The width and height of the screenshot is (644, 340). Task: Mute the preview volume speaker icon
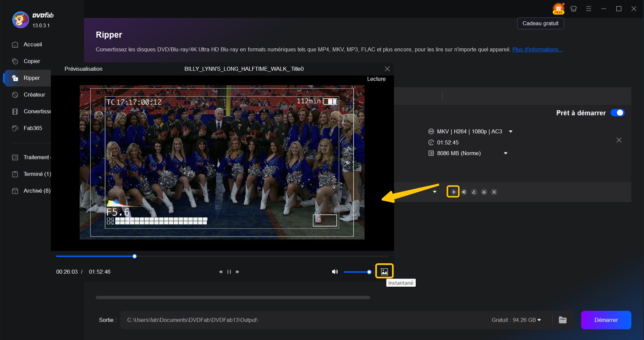[335, 272]
